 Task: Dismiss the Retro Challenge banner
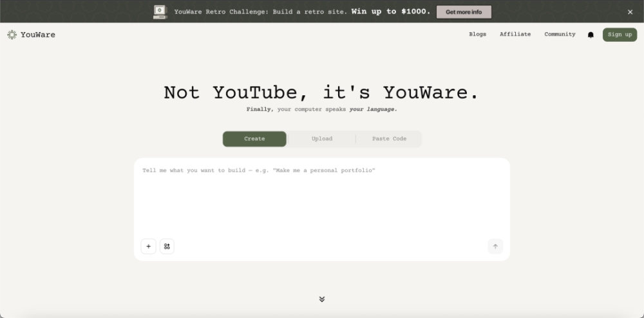(630, 12)
